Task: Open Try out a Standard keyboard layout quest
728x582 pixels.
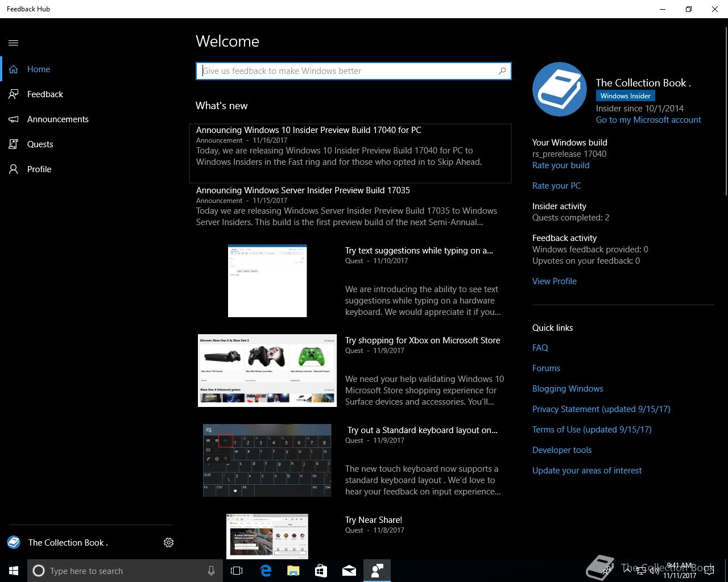Action: (x=422, y=430)
